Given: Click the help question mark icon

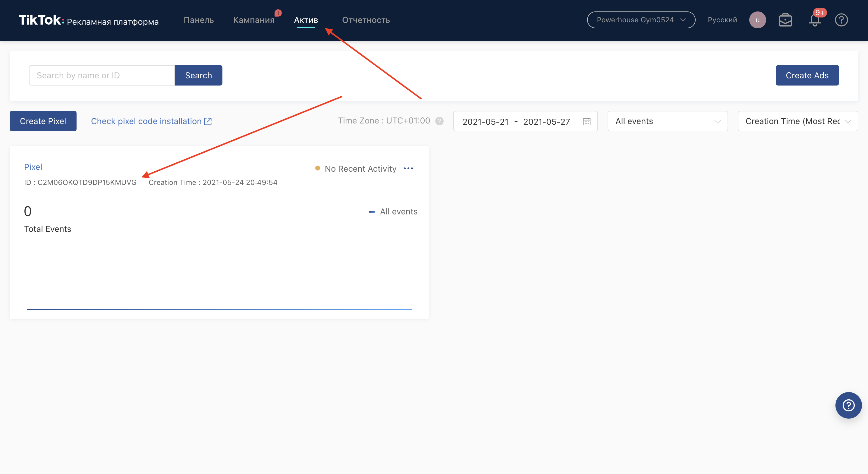Looking at the screenshot, I should tap(842, 20).
